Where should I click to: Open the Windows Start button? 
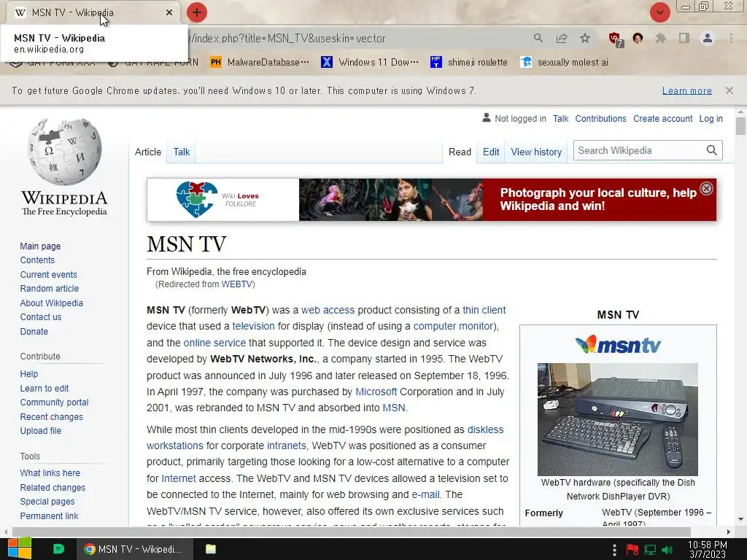(19, 548)
